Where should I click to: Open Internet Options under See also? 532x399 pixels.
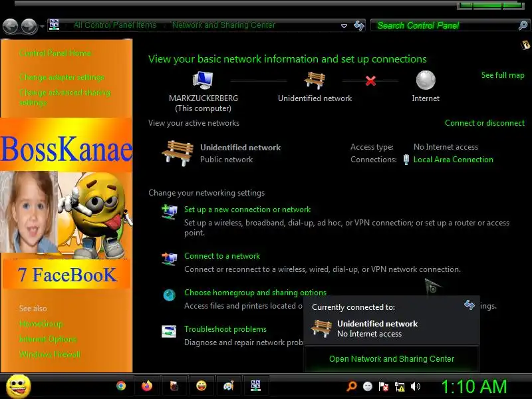(48, 339)
